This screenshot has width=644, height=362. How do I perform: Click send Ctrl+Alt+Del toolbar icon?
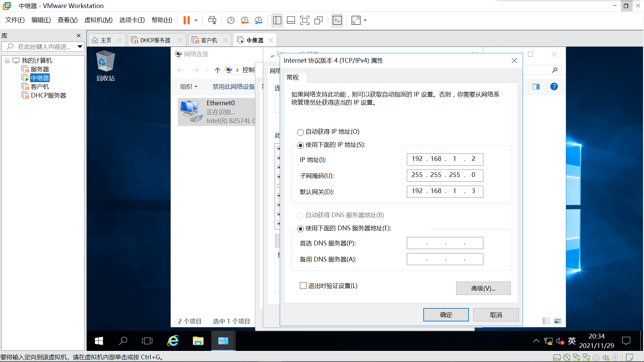click(x=212, y=20)
